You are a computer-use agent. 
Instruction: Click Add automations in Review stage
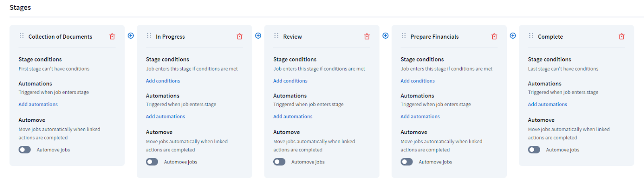tap(293, 116)
